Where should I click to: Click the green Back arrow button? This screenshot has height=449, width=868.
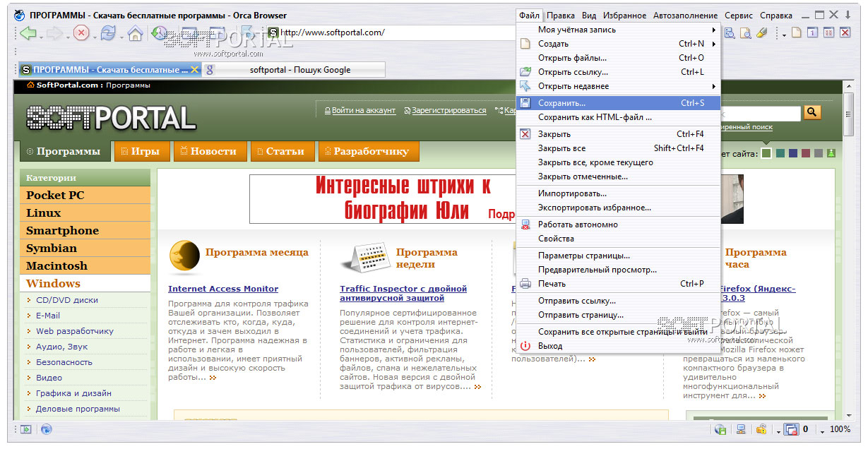[28, 32]
